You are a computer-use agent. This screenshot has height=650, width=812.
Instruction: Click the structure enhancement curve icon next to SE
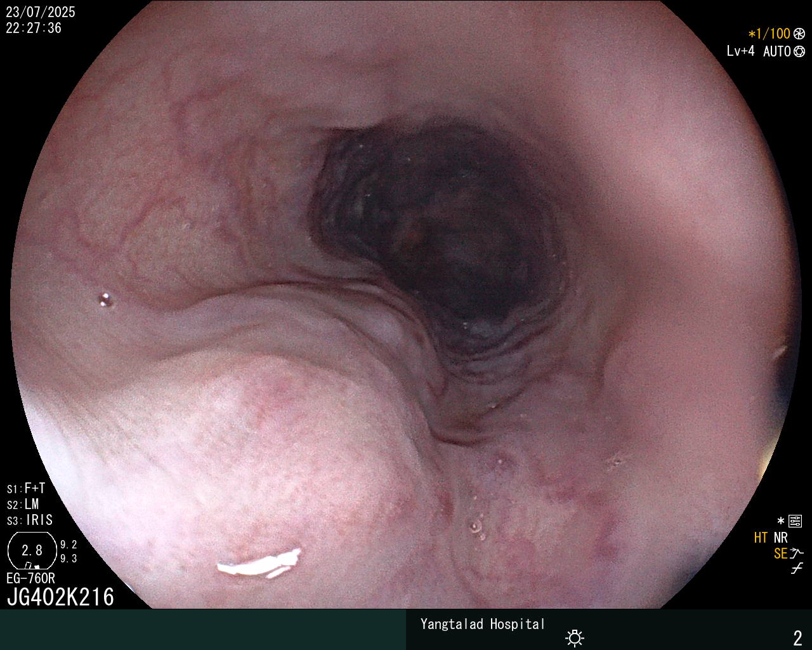click(x=797, y=554)
